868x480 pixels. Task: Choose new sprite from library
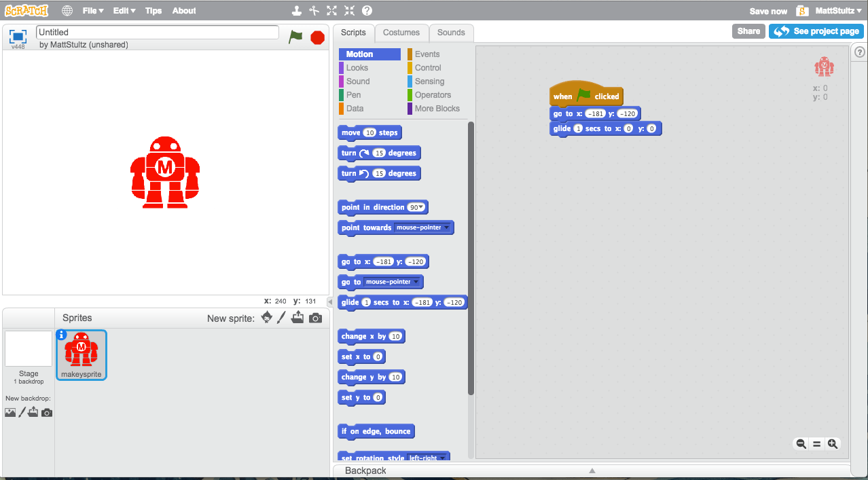click(x=267, y=318)
